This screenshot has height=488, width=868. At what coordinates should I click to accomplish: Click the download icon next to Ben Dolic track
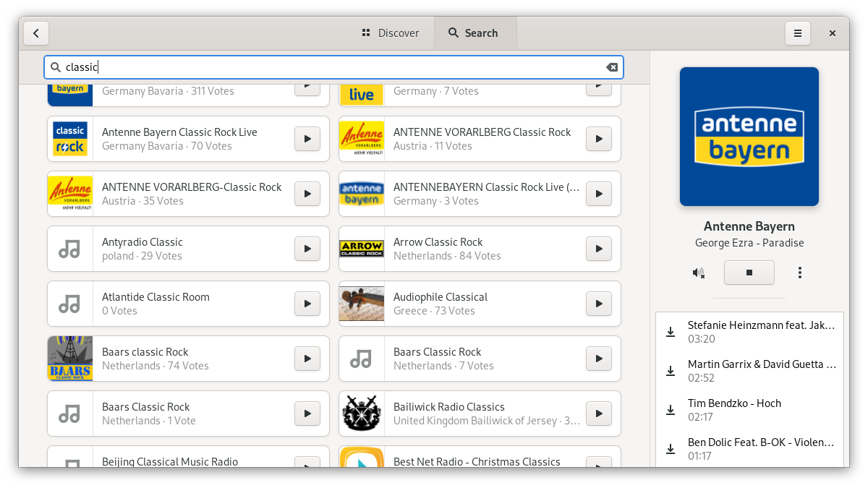point(671,449)
